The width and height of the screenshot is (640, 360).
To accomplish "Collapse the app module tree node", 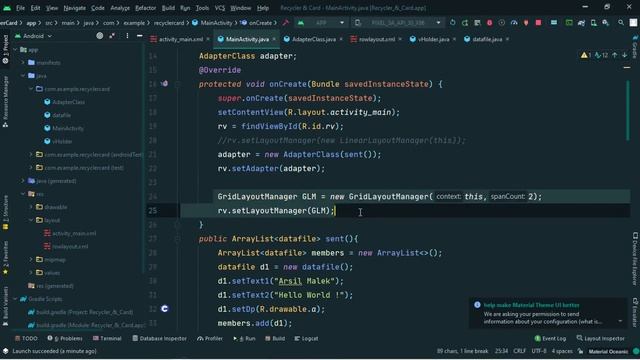I will click(16, 49).
